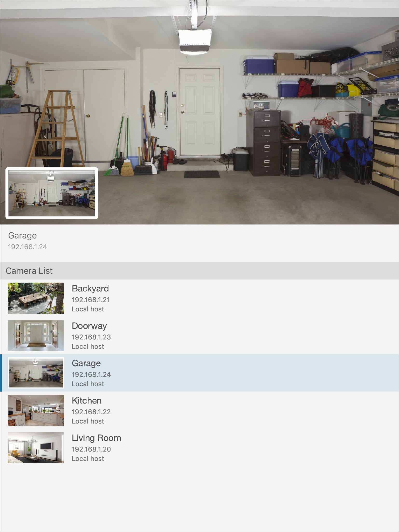Click Local host label under Living Room
The image size is (399, 532).
point(88,459)
